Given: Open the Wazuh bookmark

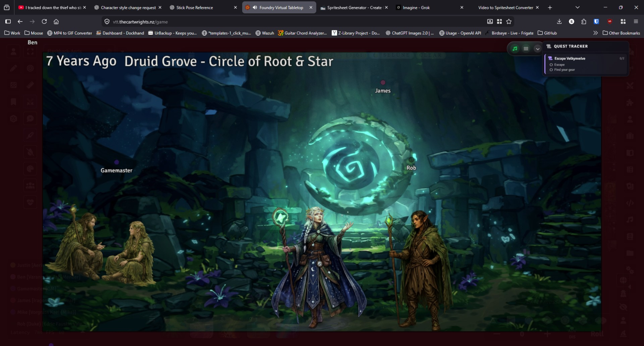Looking at the screenshot, I should click(x=264, y=33).
